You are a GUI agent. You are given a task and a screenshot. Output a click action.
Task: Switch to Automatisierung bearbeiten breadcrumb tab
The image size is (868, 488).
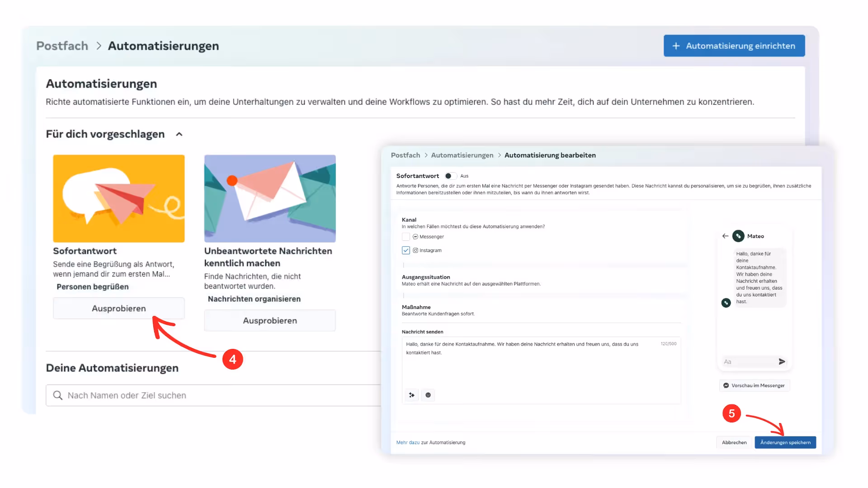550,155
